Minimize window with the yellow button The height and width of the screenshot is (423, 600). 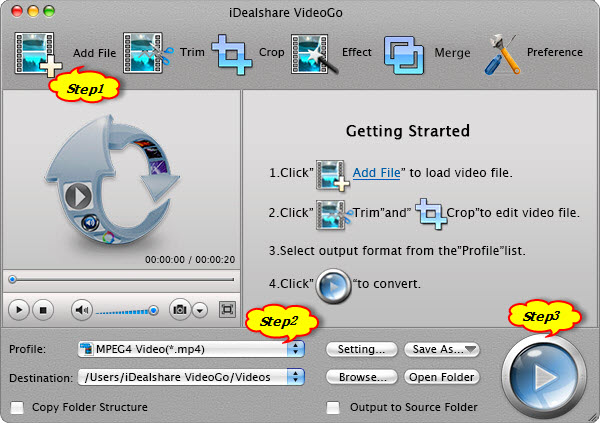33,11
